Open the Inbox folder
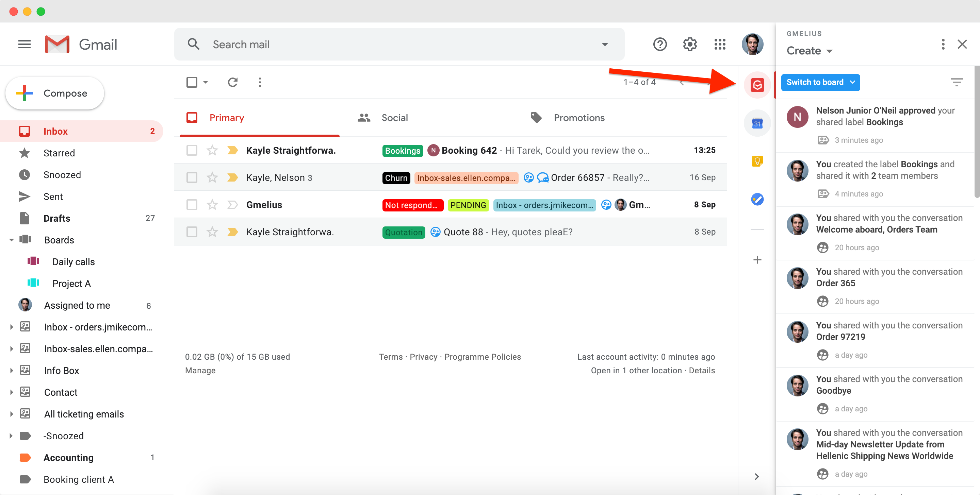 (x=81, y=131)
